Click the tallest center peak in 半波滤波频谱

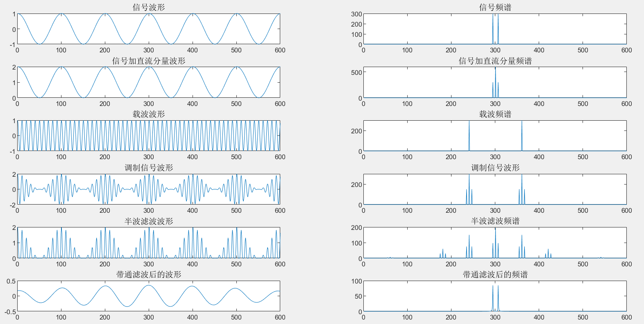pyautogui.click(x=495, y=243)
